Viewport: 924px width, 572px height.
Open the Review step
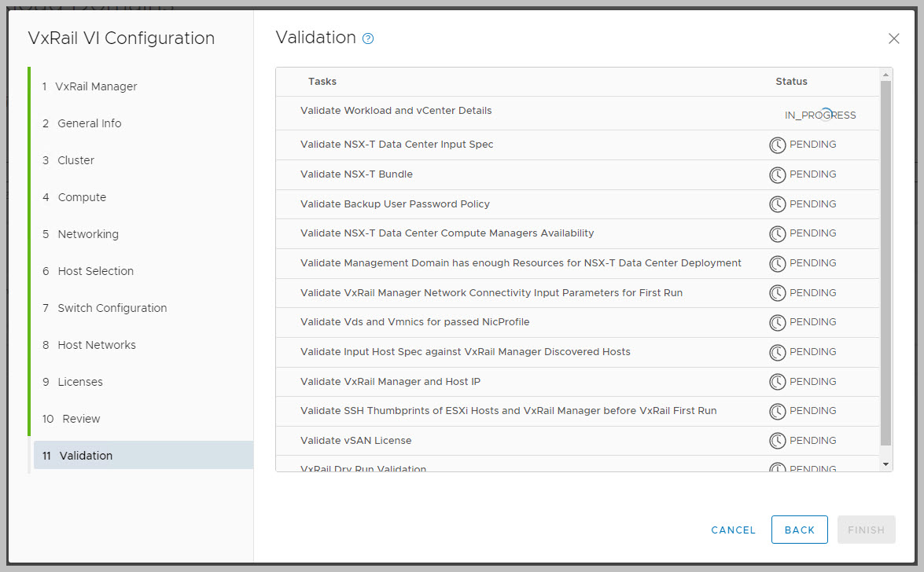click(x=81, y=419)
